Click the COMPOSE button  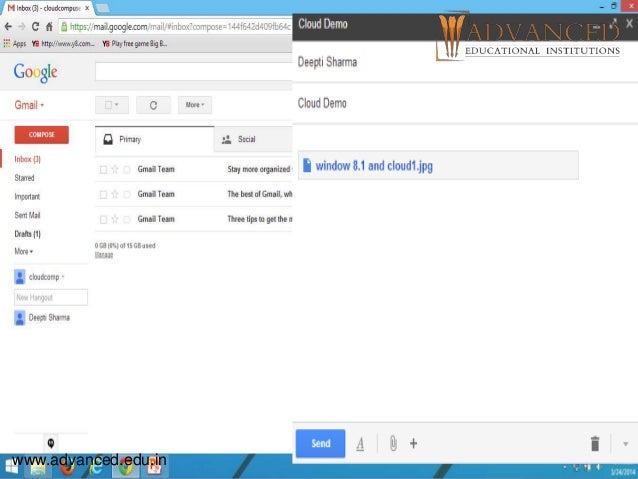point(42,135)
